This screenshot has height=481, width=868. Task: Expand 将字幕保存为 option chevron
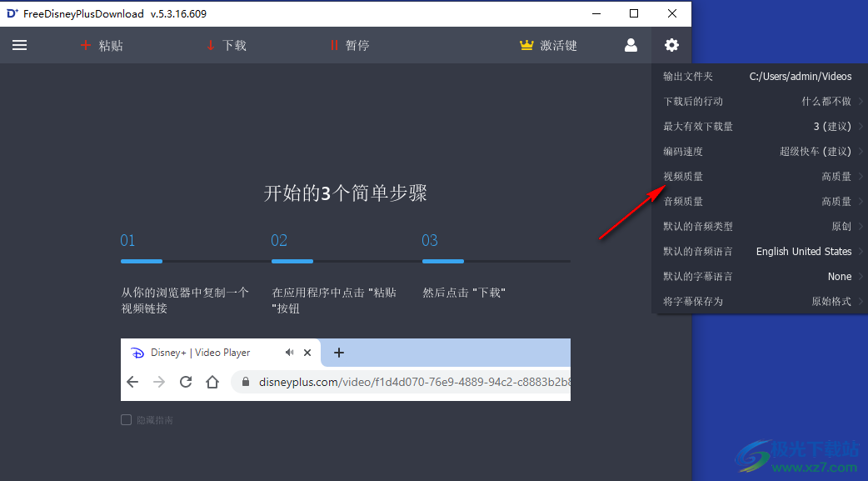861,301
